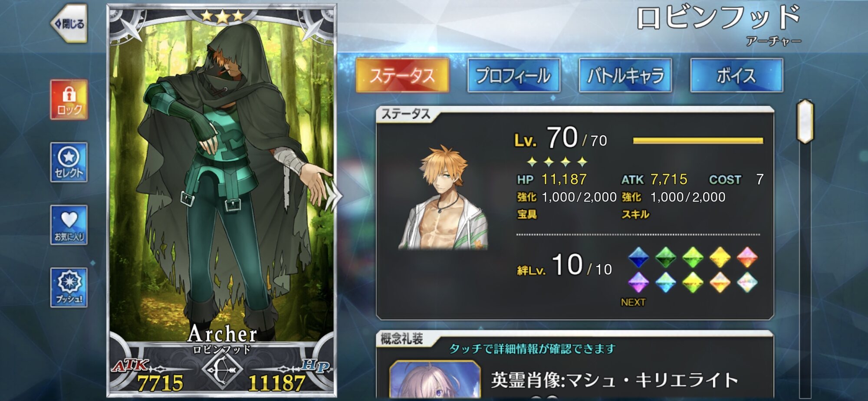Open the プロフィール tab
This screenshot has width=868, height=401.
pyautogui.click(x=513, y=76)
